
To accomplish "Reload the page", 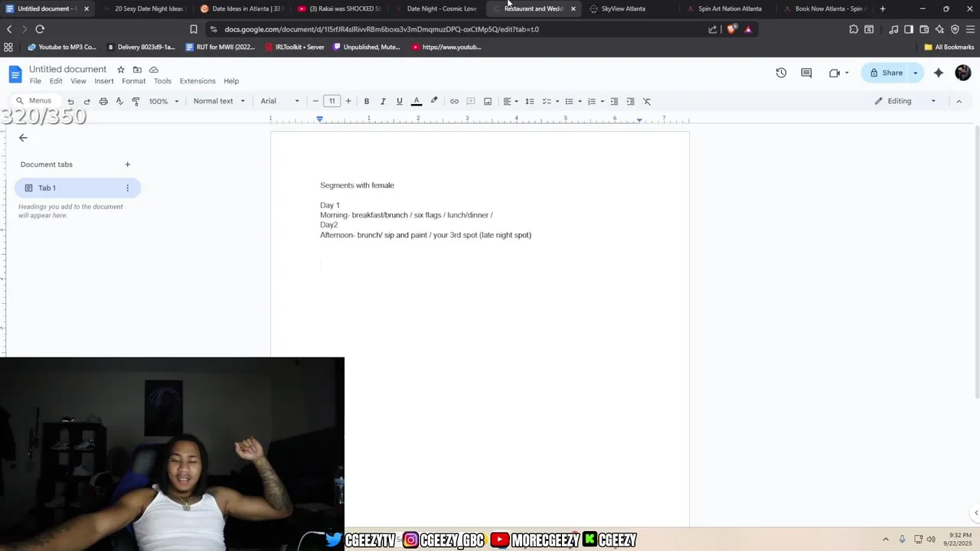I will pyautogui.click(x=40, y=29).
